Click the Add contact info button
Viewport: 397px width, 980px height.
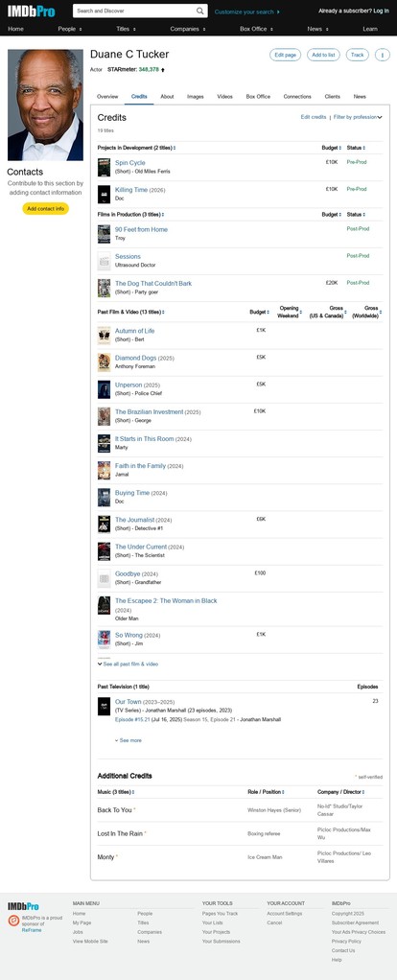tap(46, 209)
